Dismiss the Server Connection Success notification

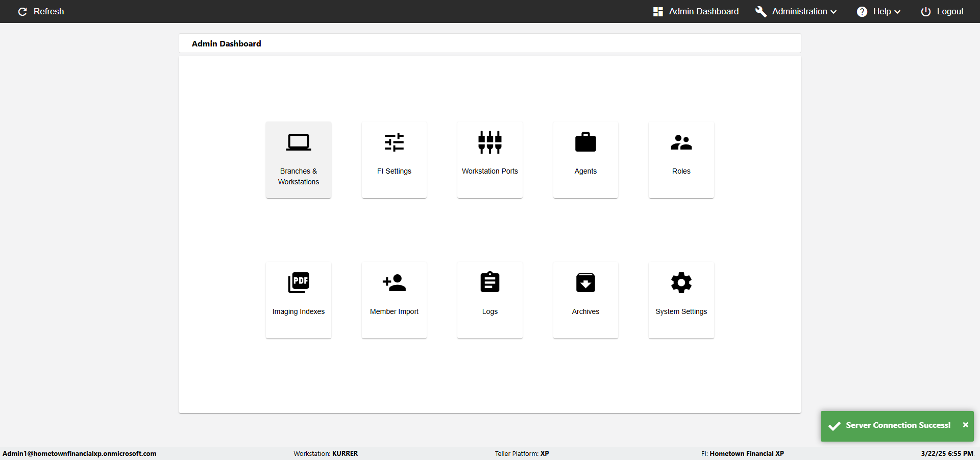[966, 425]
